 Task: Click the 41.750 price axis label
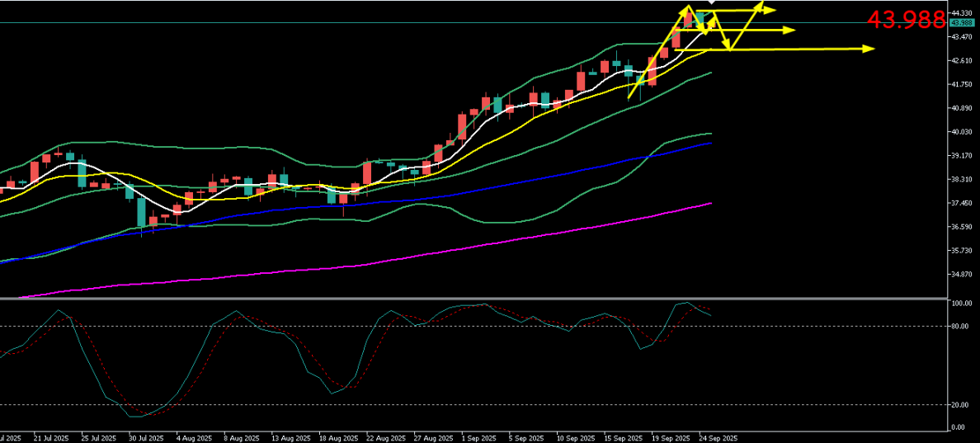coord(961,84)
